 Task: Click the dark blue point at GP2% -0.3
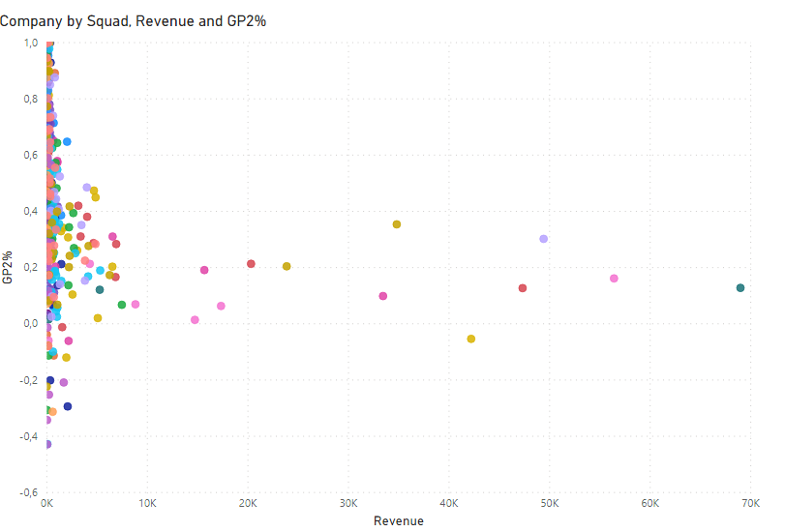click(68, 406)
